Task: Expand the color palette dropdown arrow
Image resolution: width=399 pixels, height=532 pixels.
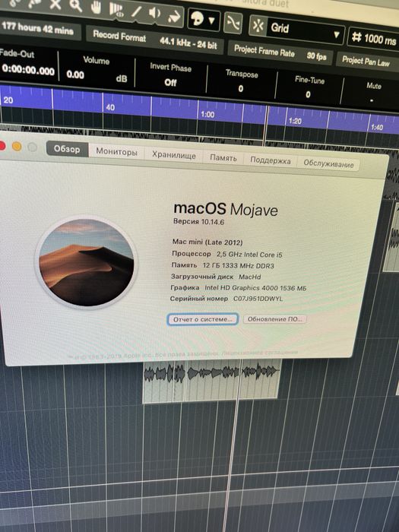Action: click(x=212, y=21)
